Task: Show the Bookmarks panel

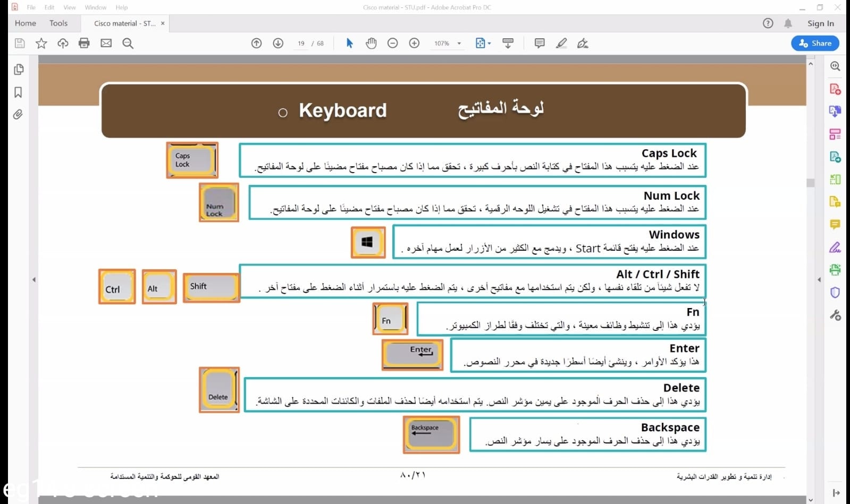Action: tap(18, 92)
